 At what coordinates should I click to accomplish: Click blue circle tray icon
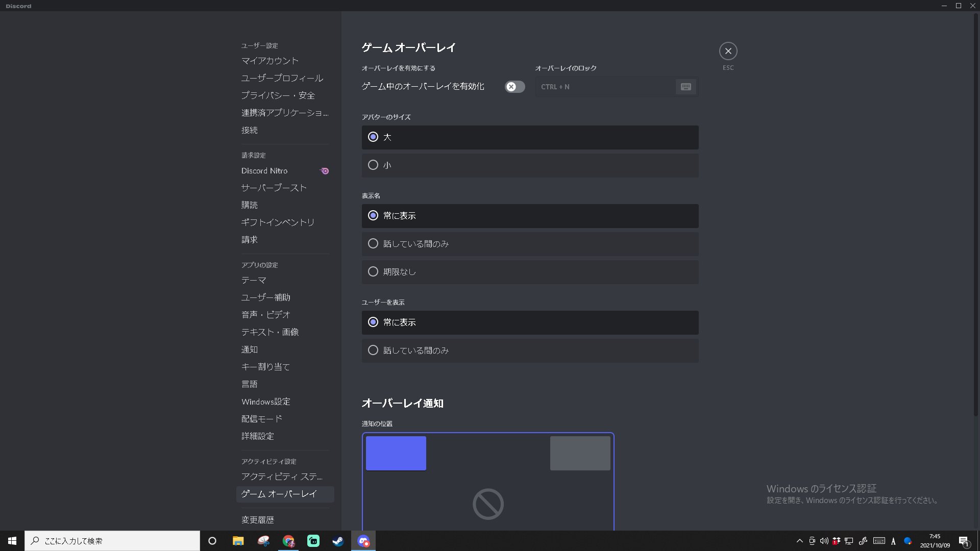point(908,541)
